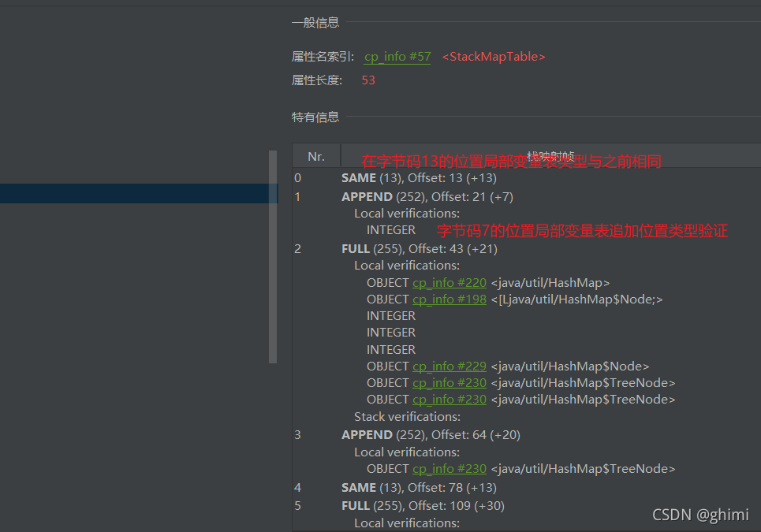Click the Stack verifications label under entry 2

(407, 416)
